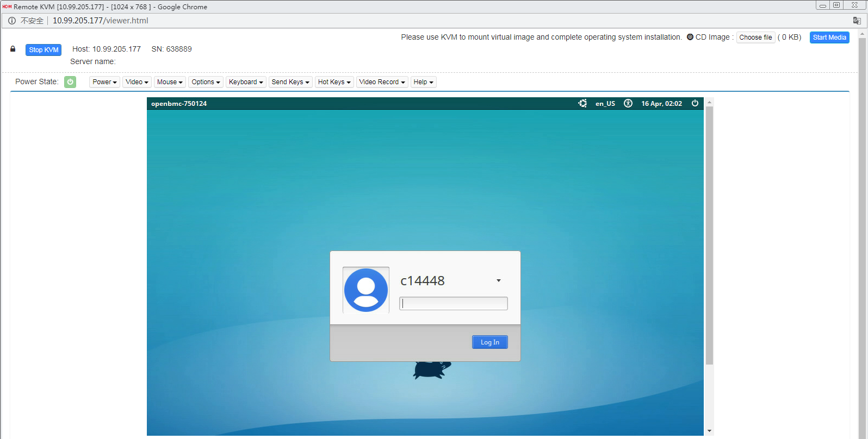Image resolution: width=868 pixels, height=439 pixels.
Task: Open the Video Record dropdown
Action: (382, 82)
